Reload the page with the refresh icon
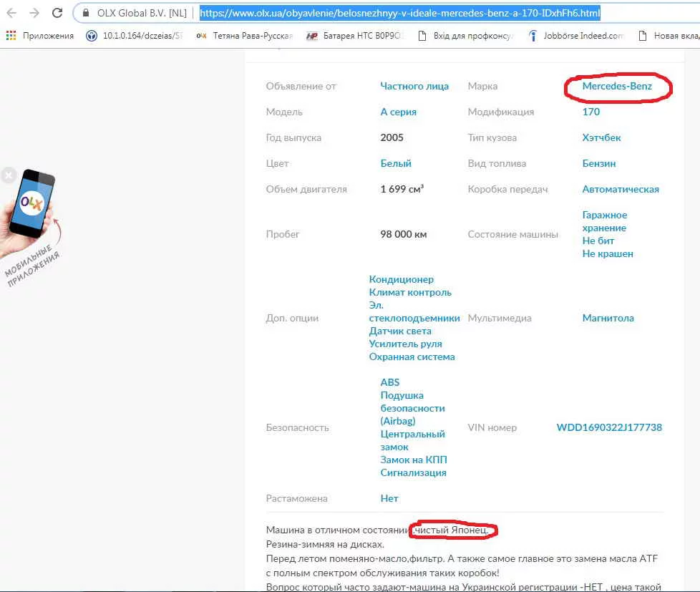The width and height of the screenshot is (700, 592). (x=57, y=13)
